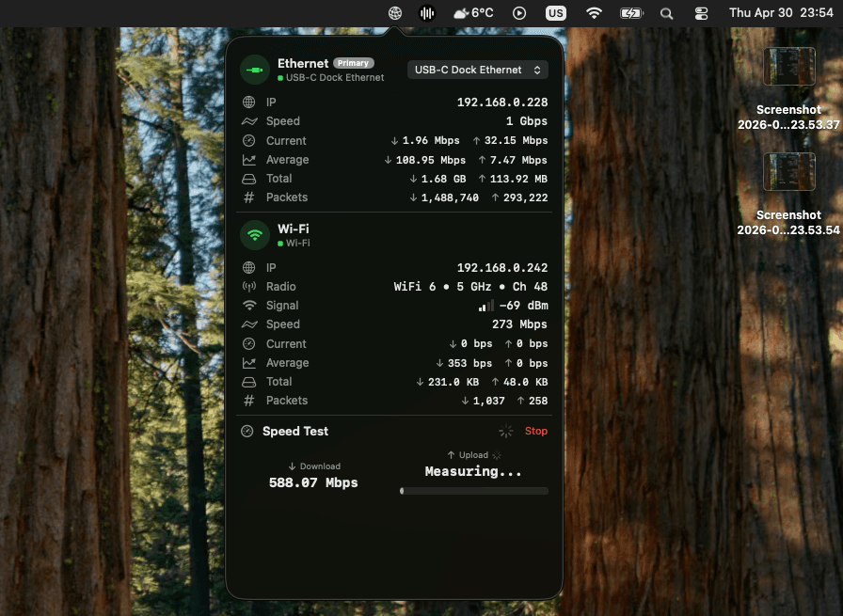Open the audio waveform menu bar icon
The width and height of the screenshot is (843, 616).
point(427,13)
